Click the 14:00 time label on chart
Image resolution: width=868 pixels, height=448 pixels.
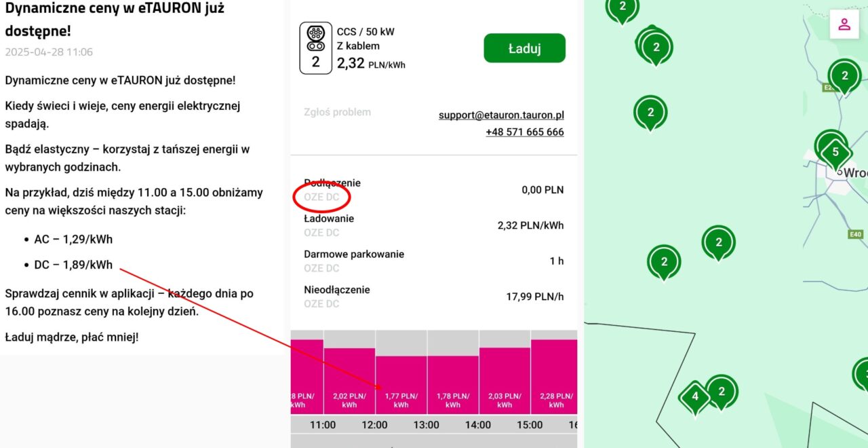[478, 425]
